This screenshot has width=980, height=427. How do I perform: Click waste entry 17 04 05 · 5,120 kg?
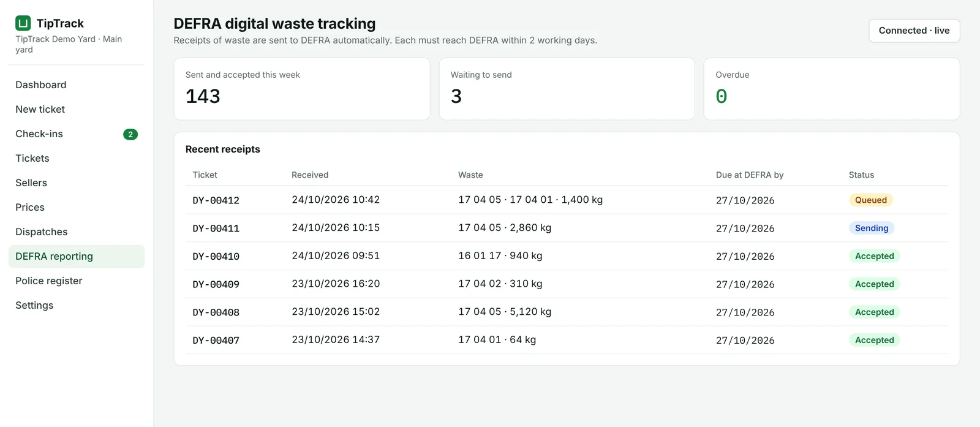[x=505, y=312]
